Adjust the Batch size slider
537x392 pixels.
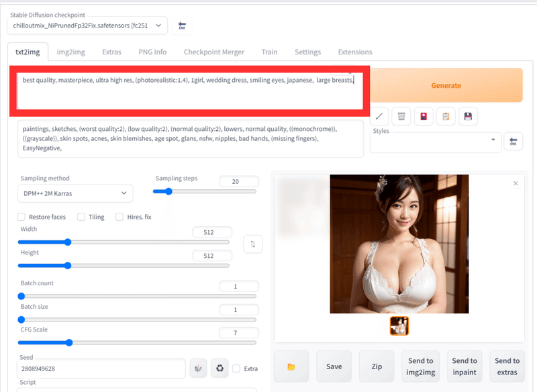click(x=137, y=320)
